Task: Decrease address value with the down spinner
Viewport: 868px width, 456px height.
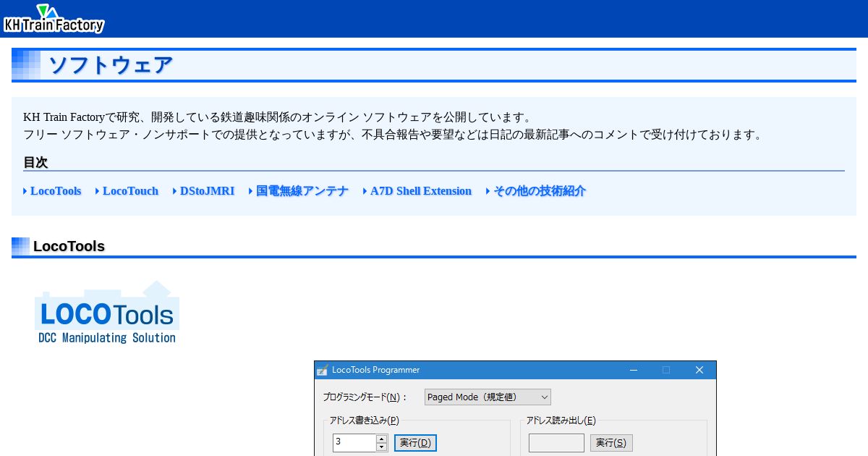Action: coord(382,447)
